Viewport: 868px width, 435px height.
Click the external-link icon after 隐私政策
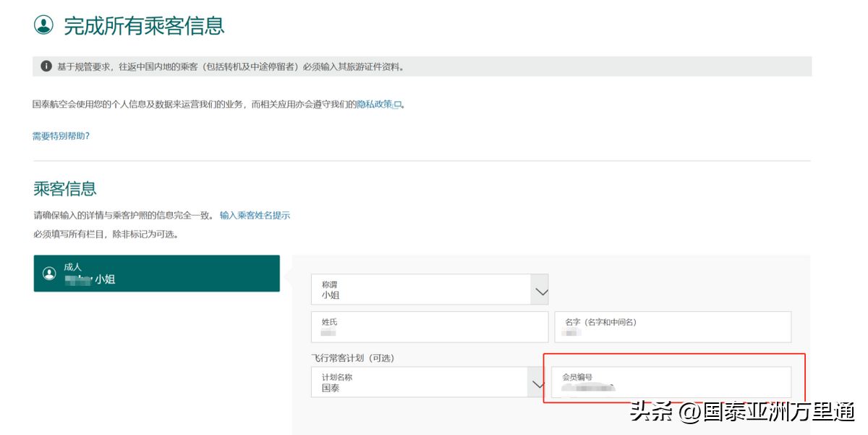[397, 105]
